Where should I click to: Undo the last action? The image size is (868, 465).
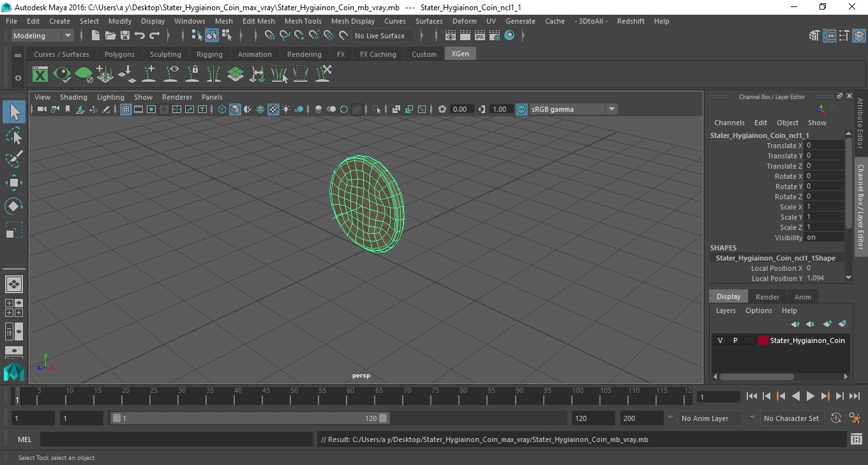coord(140,36)
